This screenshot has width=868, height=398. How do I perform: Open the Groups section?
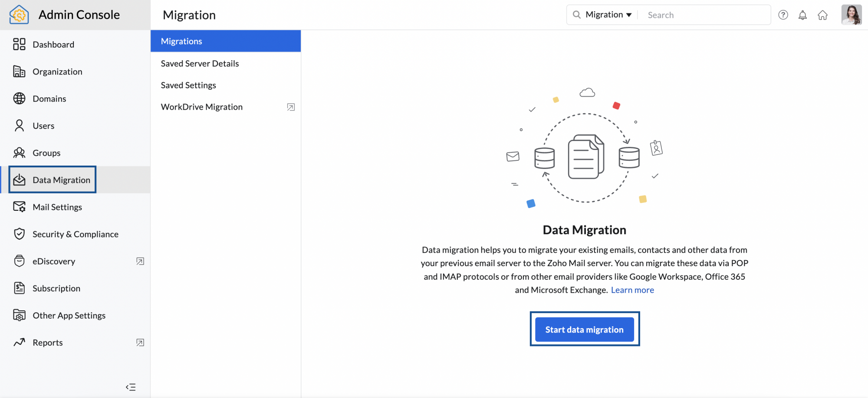pyautogui.click(x=46, y=153)
